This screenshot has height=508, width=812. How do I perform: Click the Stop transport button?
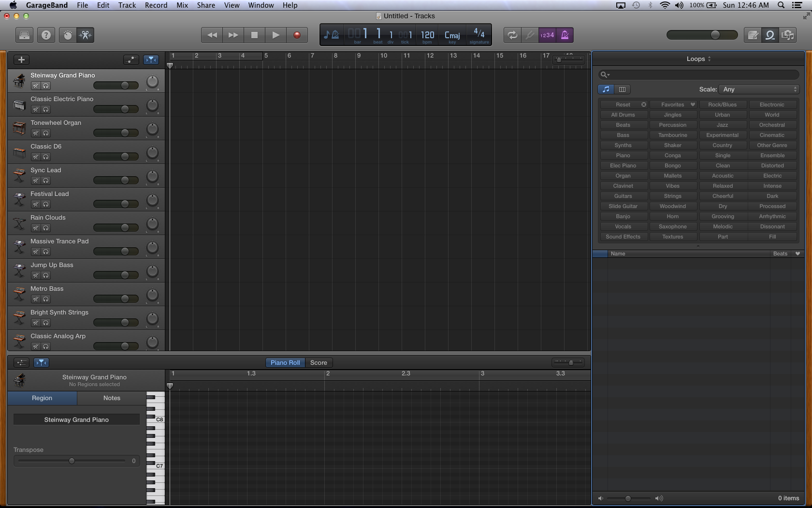pyautogui.click(x=254, y=35)
